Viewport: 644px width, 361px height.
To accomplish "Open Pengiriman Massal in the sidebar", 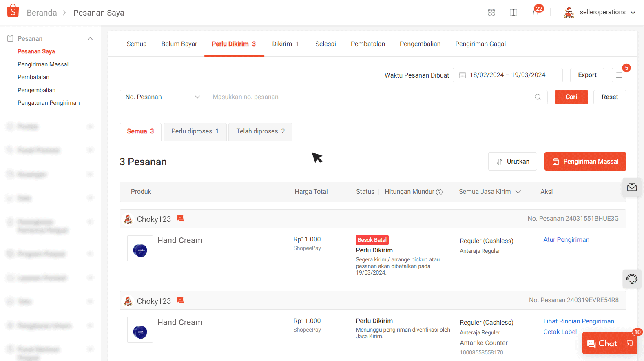I will click(43, 64).
